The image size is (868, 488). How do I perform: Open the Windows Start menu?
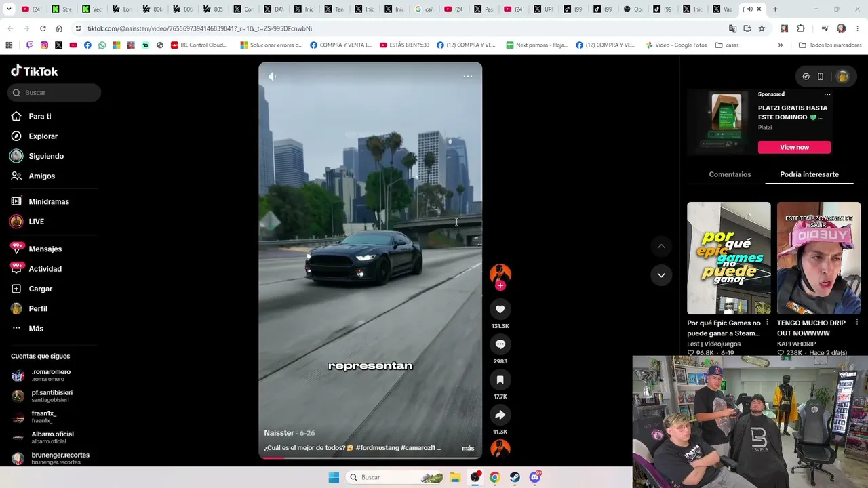coord(334,477)
